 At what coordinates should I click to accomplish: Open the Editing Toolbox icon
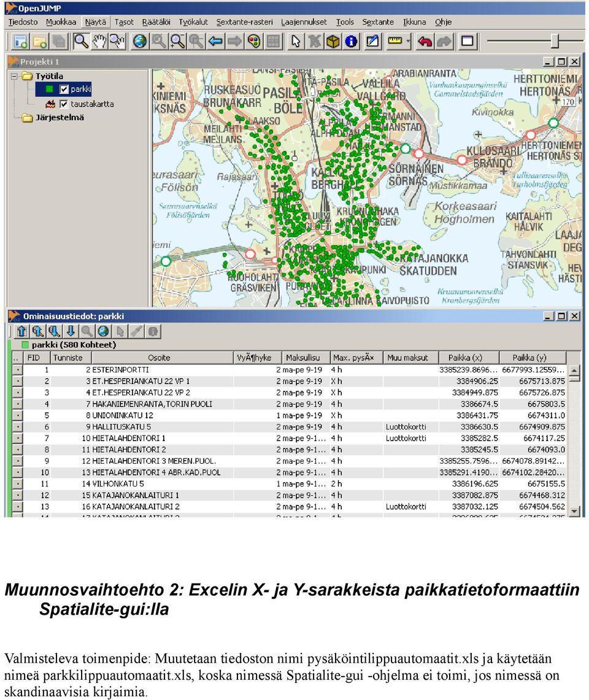tap(372, 42)
